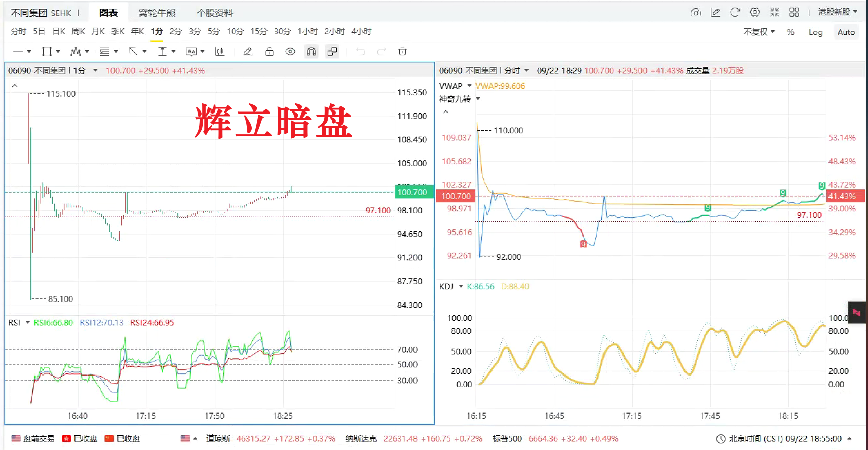Screen dimensions: 868x450
Task: Select the 5分 interval
Action: point(214,31)
